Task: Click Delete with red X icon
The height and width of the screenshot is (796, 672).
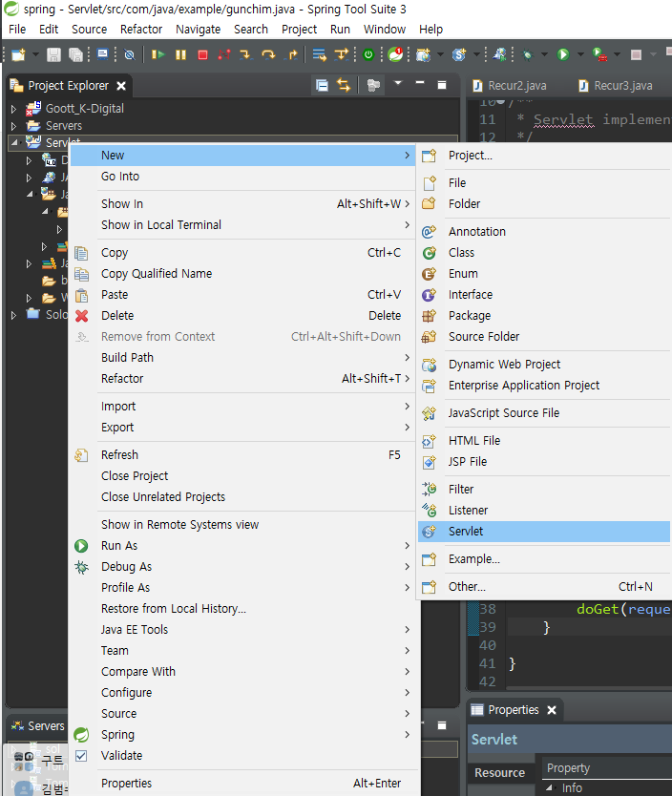Action: tap(242, 316)
